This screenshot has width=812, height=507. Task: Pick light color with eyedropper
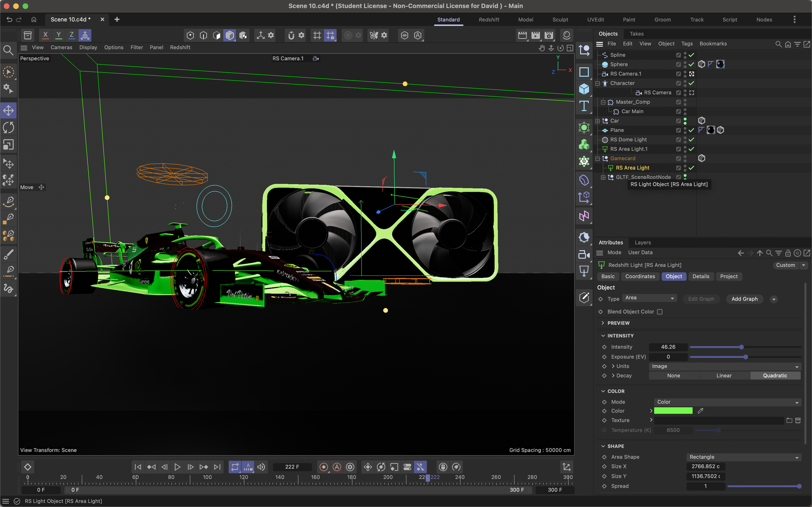click(x=700, y=411)
